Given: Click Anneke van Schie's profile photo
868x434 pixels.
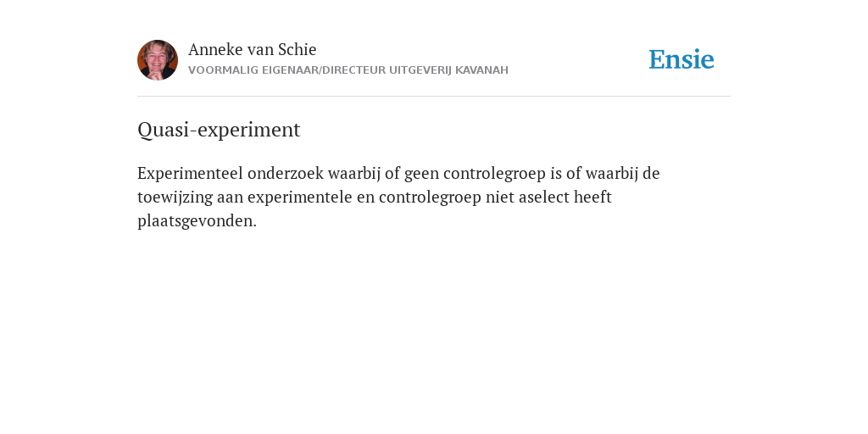Looking at the screenshot, I should (x=158, y=60).
